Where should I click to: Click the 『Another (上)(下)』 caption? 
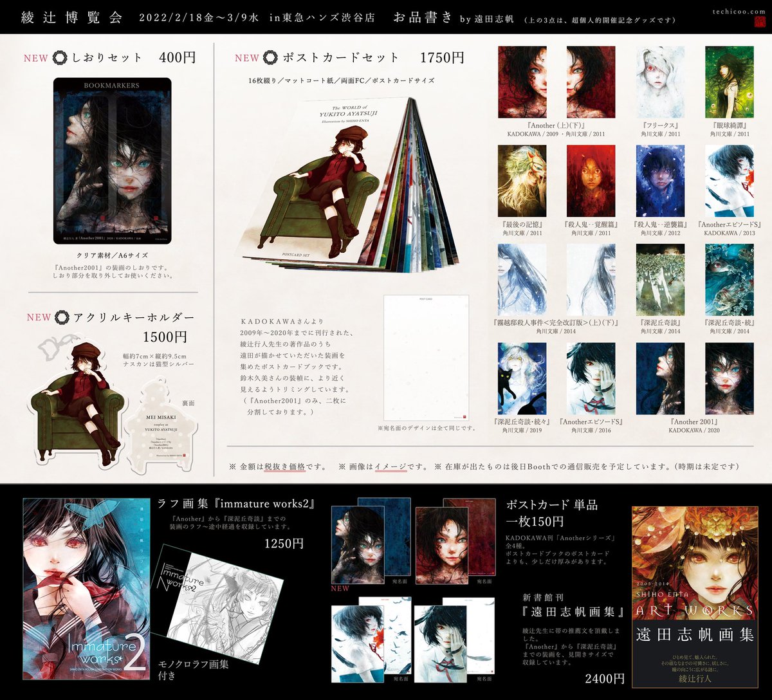pyautogui.click(x=556, y=125)
